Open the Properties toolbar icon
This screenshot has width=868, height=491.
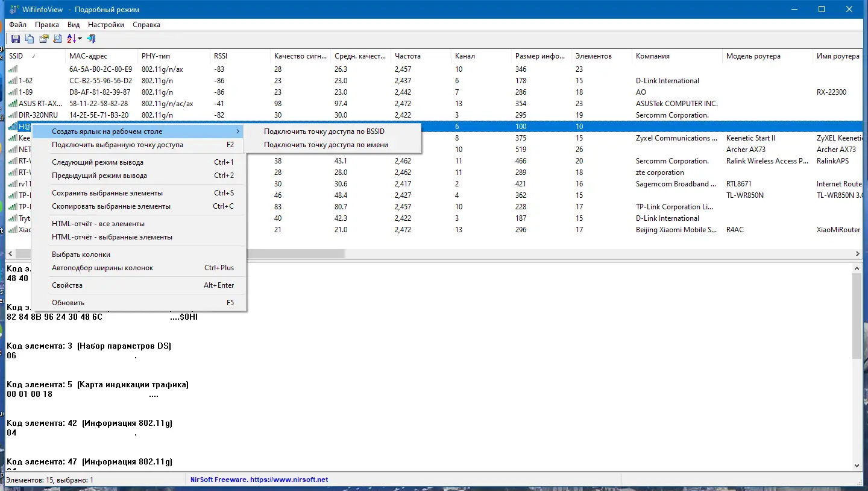pos(43,39)
